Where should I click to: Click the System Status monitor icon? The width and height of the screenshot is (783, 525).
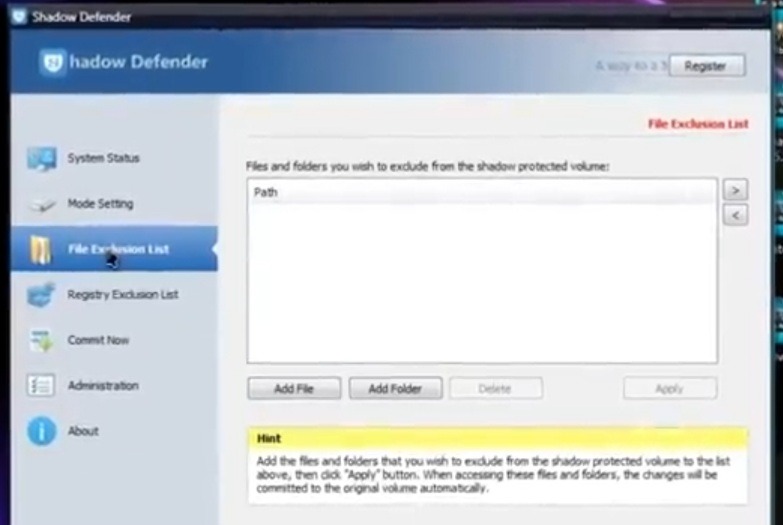(x=41, y=159)
